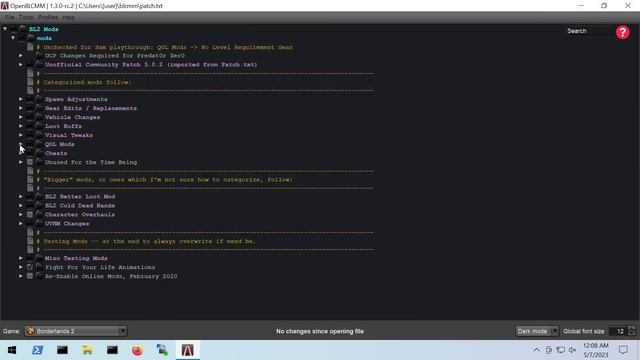
Task: Click the BL2 Mods root folder icon
Action: (x=23, y=29)
